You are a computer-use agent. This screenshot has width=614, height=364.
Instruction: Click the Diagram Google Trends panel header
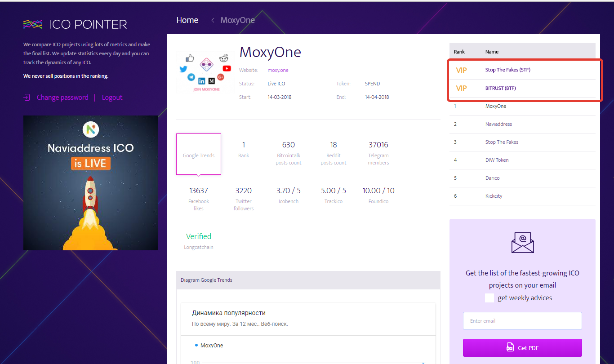pos(308,280)
